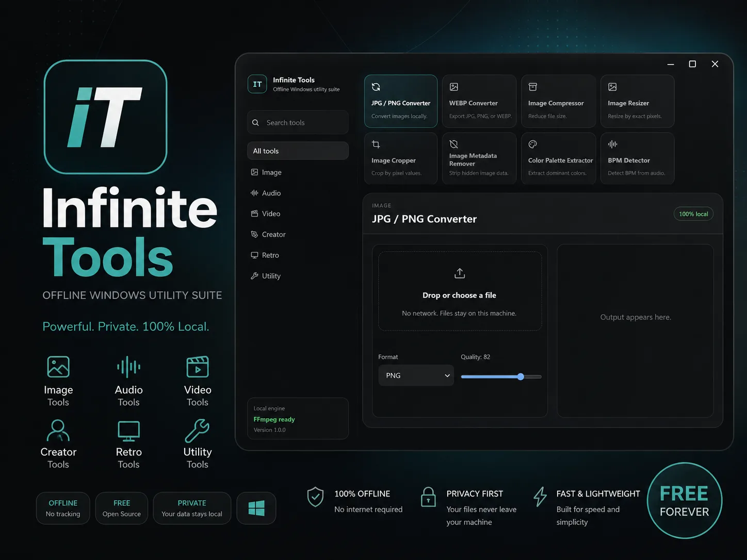Open the PNG format dropdown

point(416,375)
